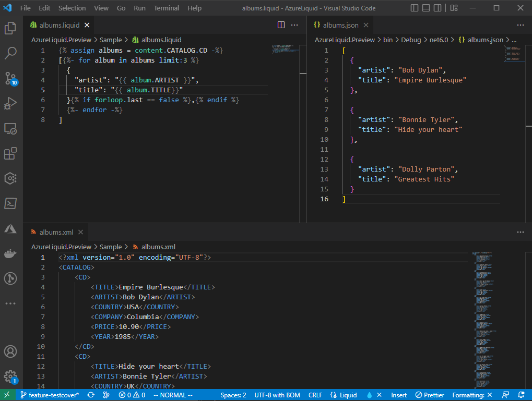Open editor actions via the ellipsis menu
This screenshot has height=401, width=532.
pos(294,25)
